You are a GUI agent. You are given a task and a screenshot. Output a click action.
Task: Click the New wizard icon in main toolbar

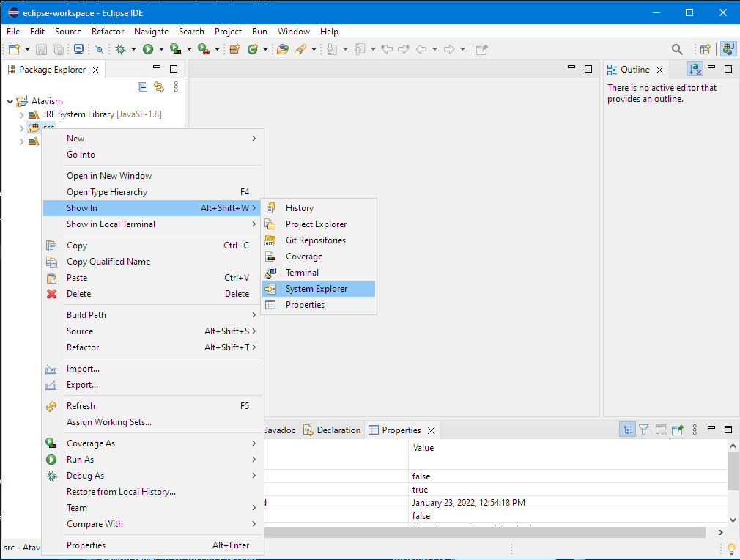tap(13, 49)
